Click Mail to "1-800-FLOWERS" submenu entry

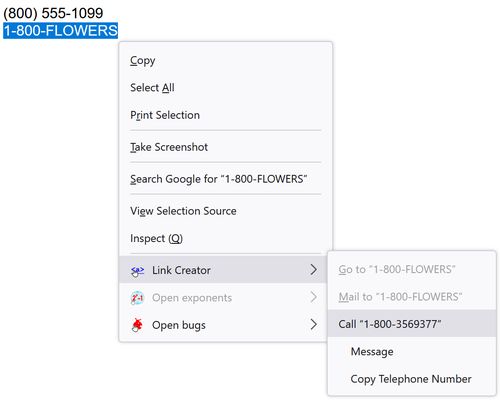pyautogui.click(x=412, y=296)
